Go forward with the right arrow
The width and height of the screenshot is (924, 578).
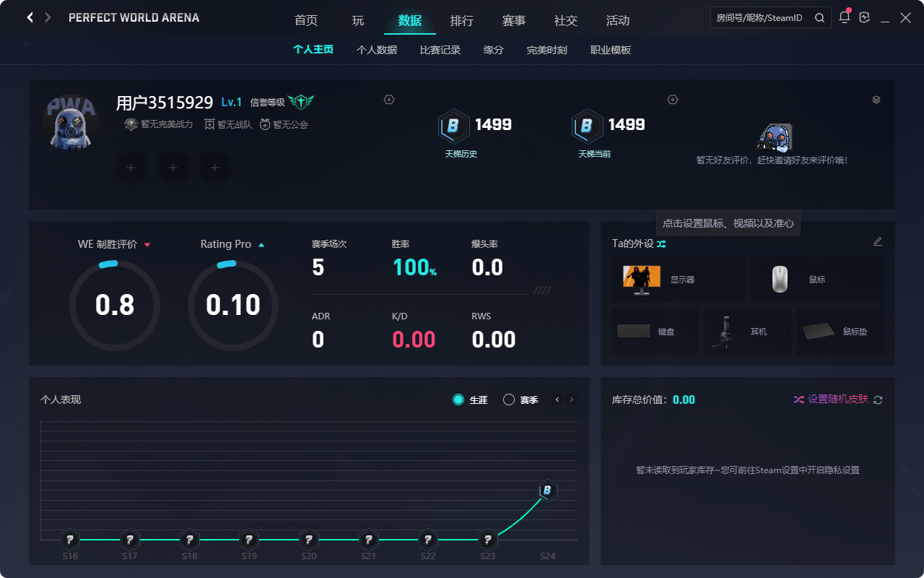click(x=48, y=17)
